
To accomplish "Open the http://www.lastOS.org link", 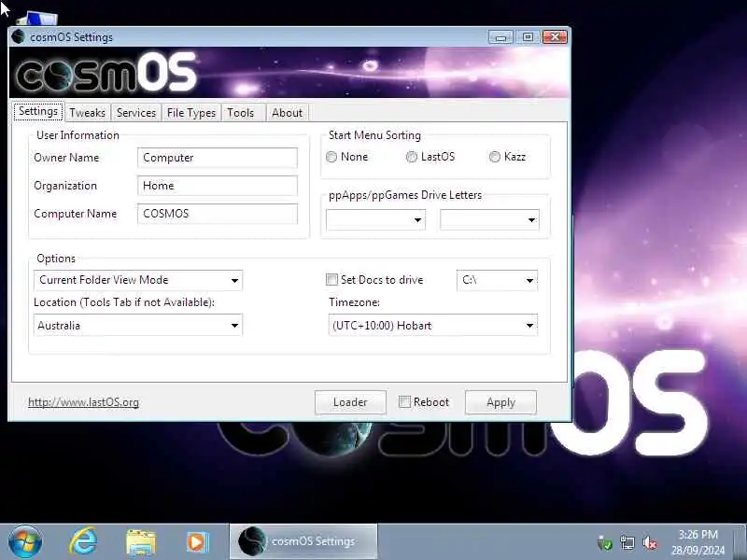I will (83, 402).
